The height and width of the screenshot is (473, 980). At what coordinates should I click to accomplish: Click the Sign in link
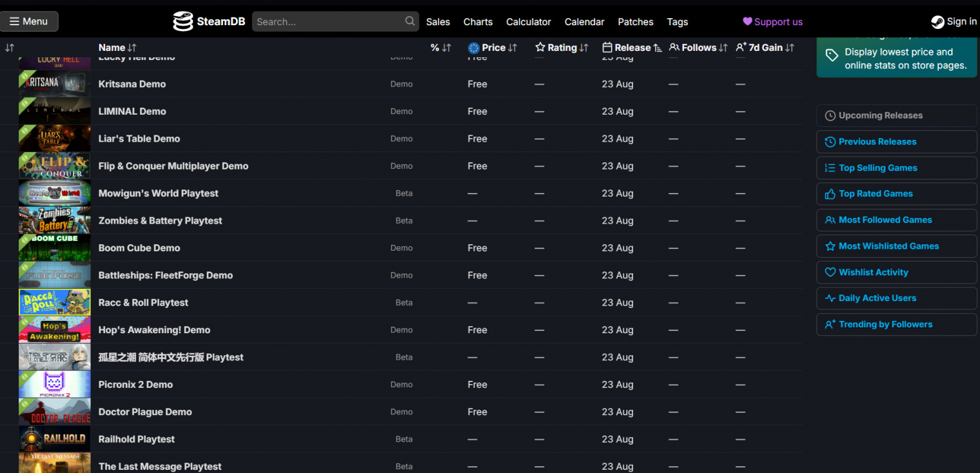[x=954, y=22]
